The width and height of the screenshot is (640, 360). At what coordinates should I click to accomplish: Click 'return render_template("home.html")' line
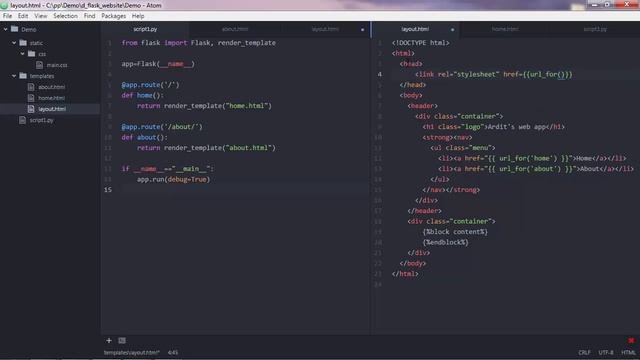[x=204, y=106]
